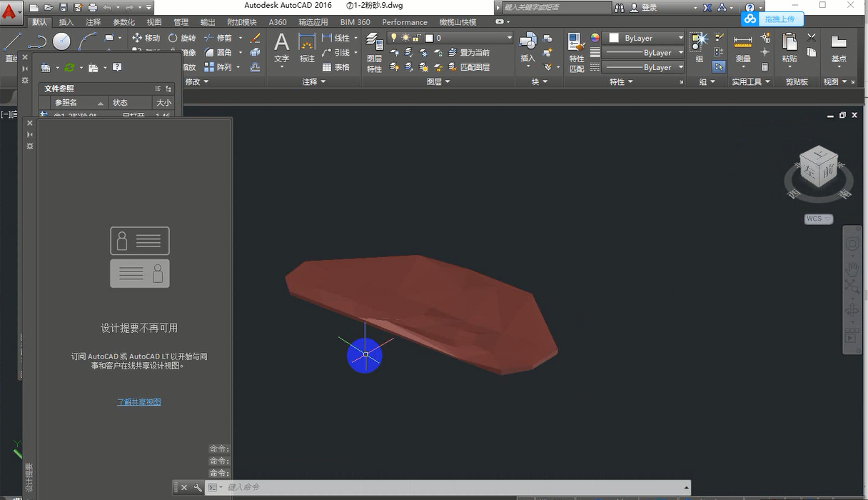Click the refresh references green icon
The height and width of the screenshot is (500, 868).
(x=69, y=67)
